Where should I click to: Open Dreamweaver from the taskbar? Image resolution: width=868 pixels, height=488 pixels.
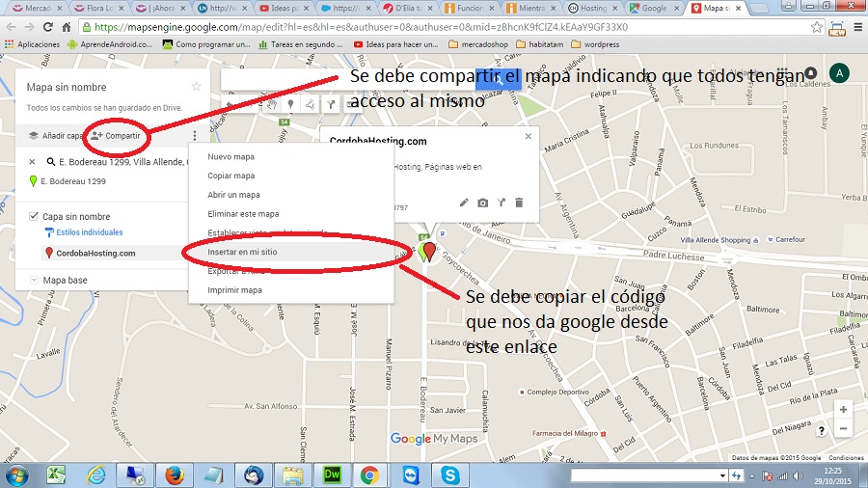pyautogui.click(x=332, y=475)
